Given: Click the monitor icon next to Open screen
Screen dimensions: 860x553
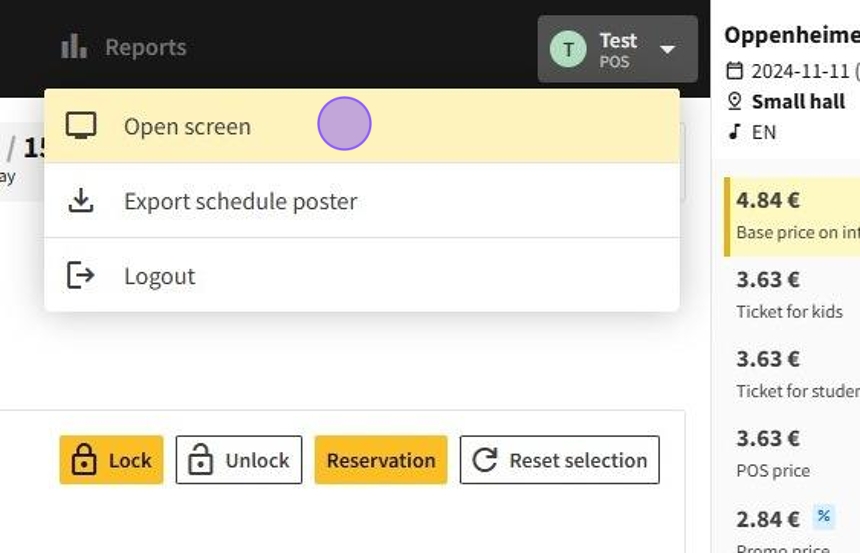Looking at the screenshot, I should point(81,126).
